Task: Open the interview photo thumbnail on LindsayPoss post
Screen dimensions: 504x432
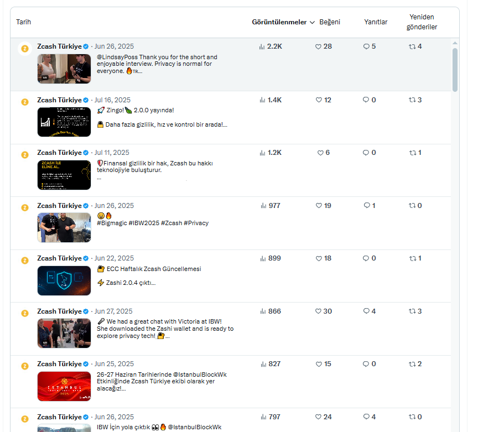Action: click(64, 69)
